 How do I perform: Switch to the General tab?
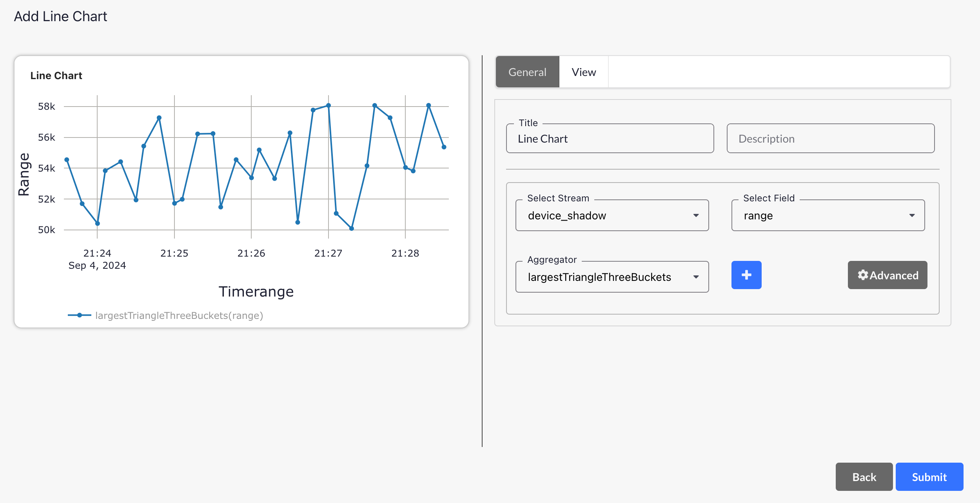(527, 72)
